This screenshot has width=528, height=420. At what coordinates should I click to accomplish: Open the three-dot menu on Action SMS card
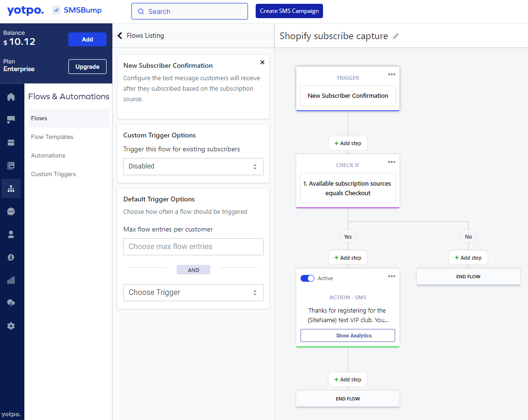(392, 276)
